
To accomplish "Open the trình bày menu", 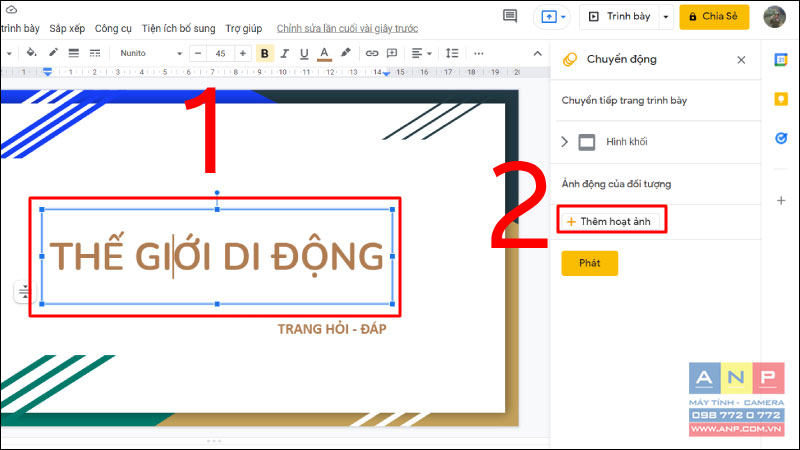I will tap(20, 29).
